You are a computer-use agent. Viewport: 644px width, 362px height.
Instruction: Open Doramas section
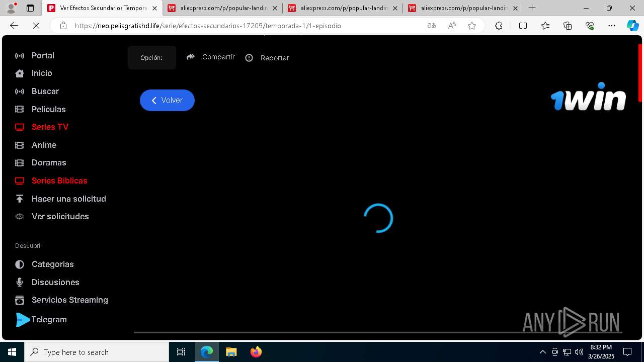pos(40,162)
